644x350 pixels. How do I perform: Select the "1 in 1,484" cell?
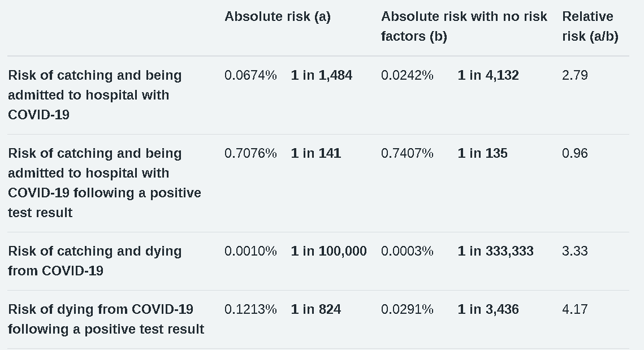tap(321, 75)
